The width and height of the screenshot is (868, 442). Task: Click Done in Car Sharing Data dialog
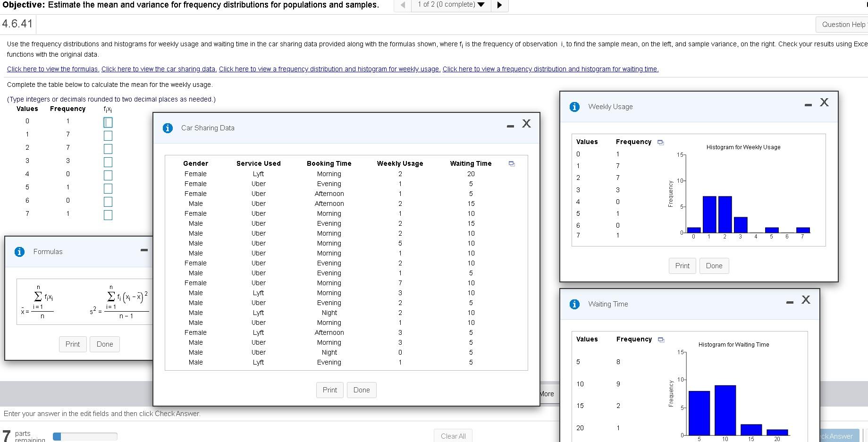point(362,390)
